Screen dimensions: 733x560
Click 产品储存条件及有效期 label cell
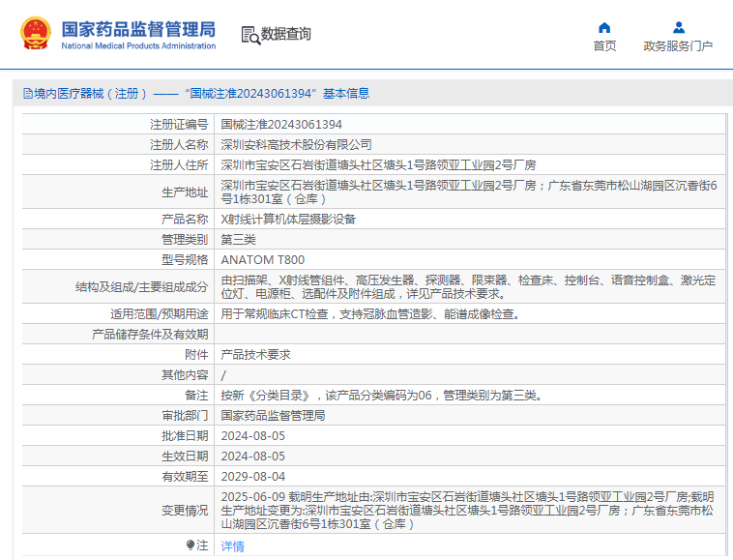coord(118,335)
